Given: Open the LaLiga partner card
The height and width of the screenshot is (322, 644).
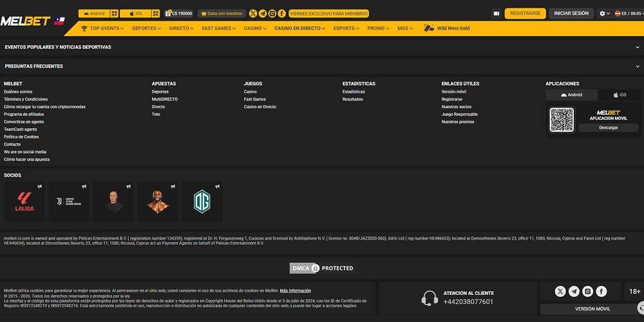Looking at the screenshot, I should 24,202.
